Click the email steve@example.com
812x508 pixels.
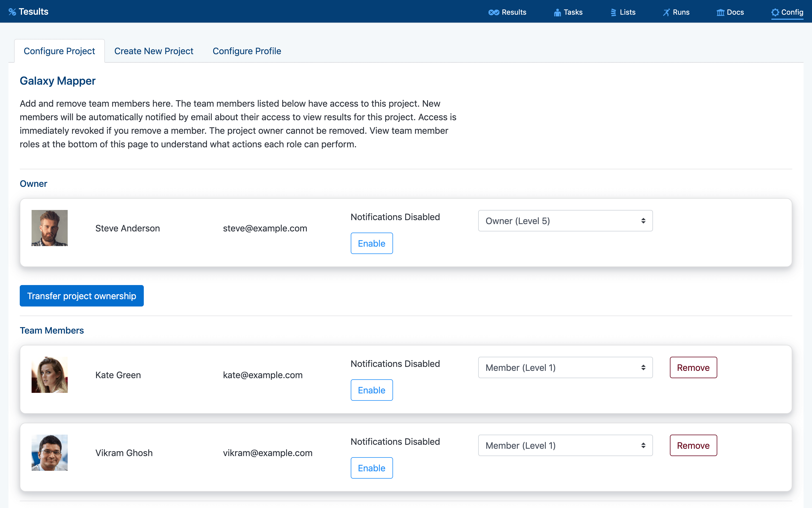pyautogui.click(x=265, y=228)
